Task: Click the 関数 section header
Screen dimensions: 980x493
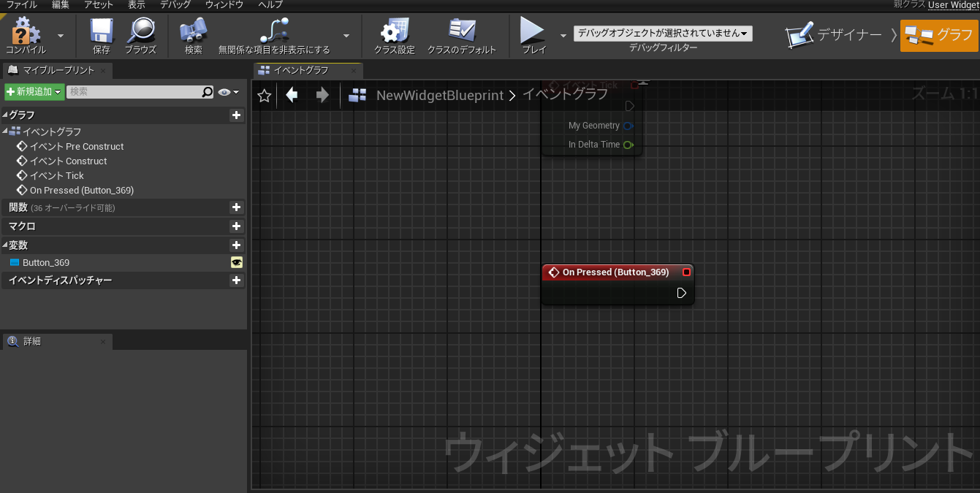Action: pos(123,207)
